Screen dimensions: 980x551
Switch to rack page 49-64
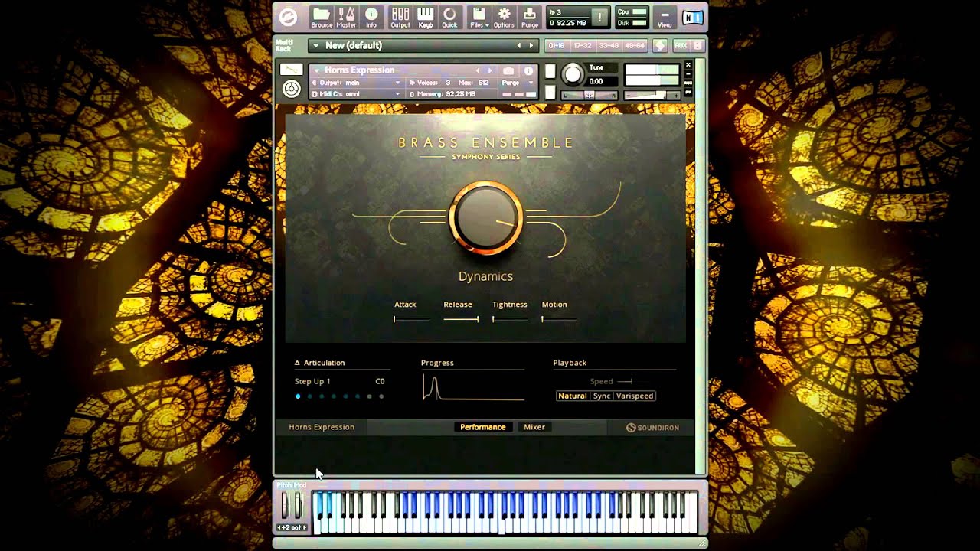coord(635,46)
